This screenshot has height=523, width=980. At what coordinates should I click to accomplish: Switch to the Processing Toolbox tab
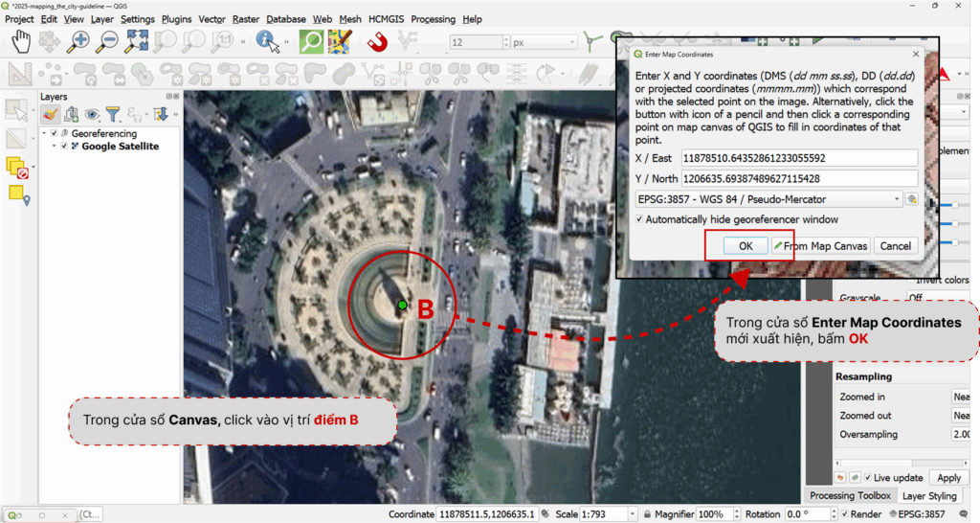coord(850,495)
